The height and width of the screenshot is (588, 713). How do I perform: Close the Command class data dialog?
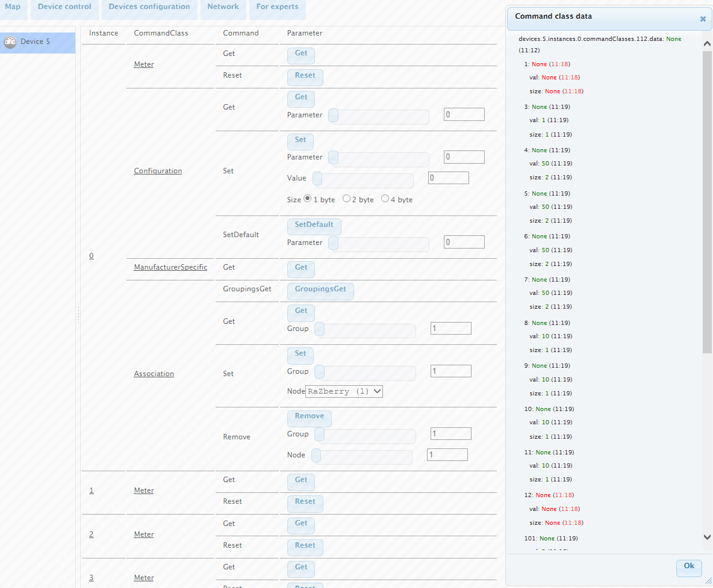tap(702, 19)
